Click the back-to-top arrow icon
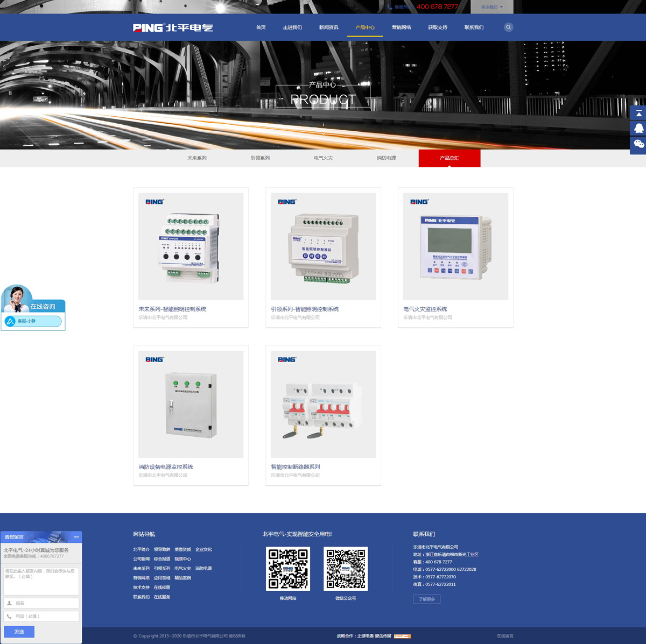Image resolution: width=646 pixels, height=644 pixels. pos(638,113)
